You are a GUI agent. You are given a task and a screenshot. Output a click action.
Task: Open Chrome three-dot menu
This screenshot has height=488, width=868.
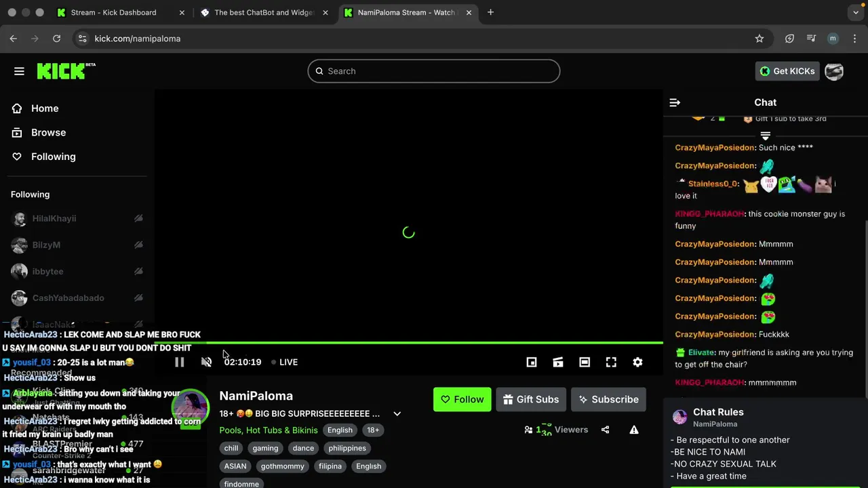click(854, 39)
